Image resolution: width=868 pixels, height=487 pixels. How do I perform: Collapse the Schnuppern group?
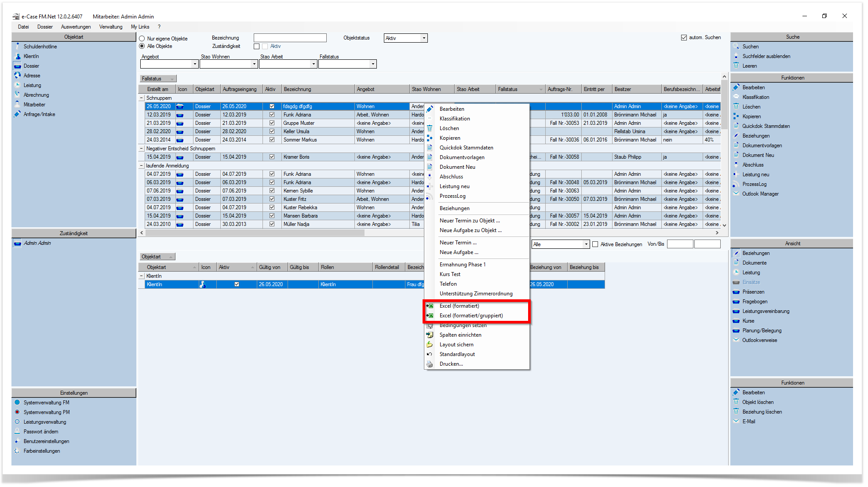142,98
